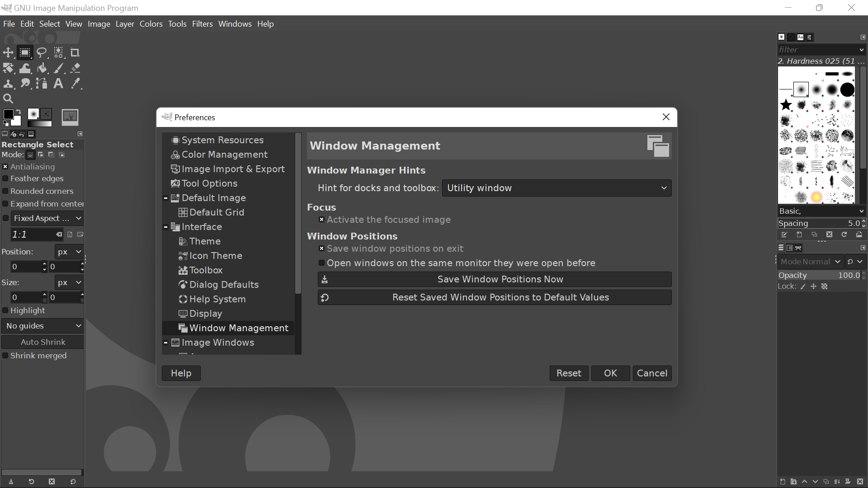Viewport: 868px width, 488px height.
Task: Click the active brush preview in toolbox
Action: click(33, 113)
